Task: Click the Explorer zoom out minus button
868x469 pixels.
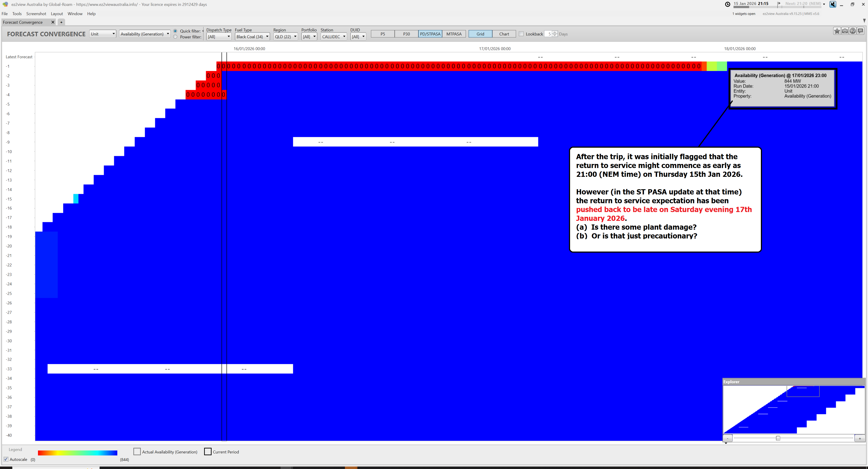Action: click(727, 438)
